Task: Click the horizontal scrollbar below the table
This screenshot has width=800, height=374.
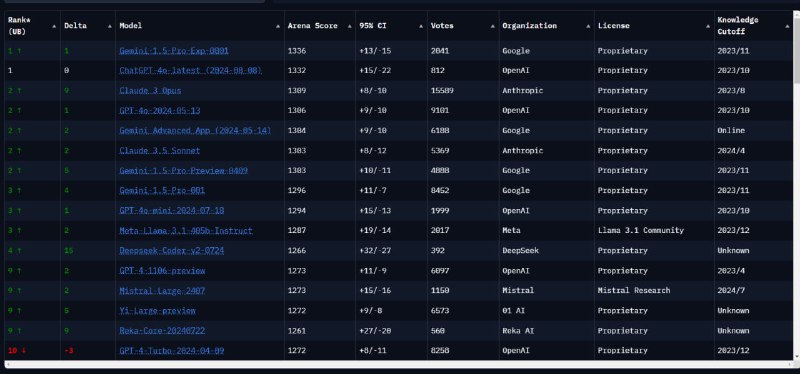Action: 399,364
